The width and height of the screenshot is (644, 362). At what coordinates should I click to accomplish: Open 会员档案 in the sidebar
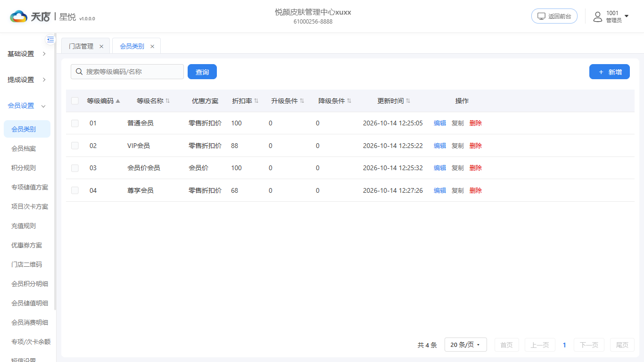(24, 148)
